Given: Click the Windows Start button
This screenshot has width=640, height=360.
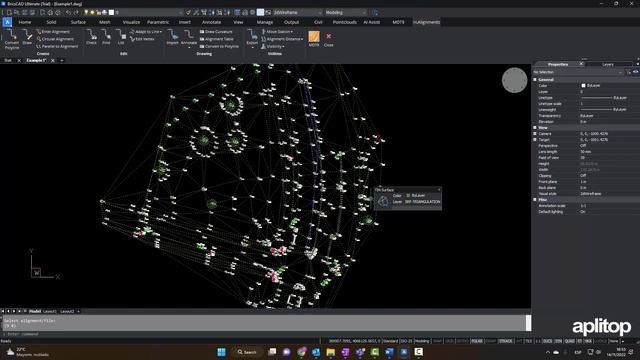Looking at the screenshot, I should pyautogui.click(x=221, y=352).
